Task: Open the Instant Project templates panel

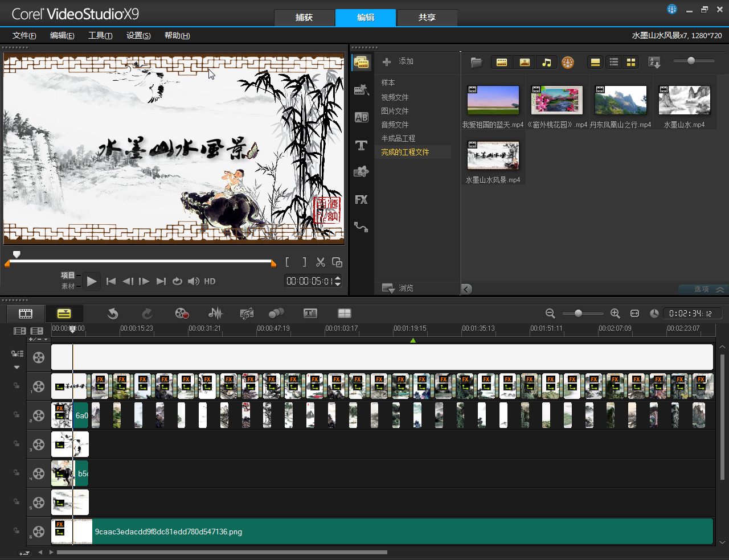Action: click(361, 89)
